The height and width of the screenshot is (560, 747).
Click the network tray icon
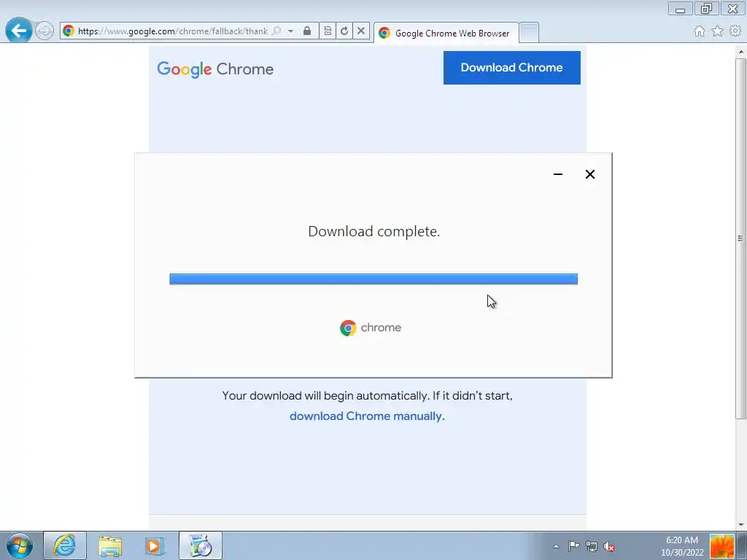pos(591,546)
